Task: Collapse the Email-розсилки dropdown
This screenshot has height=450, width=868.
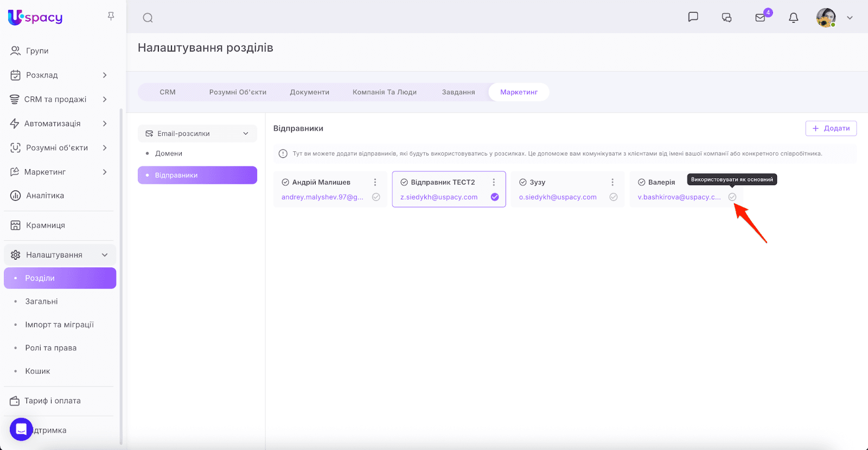Action: coord(246,133)
